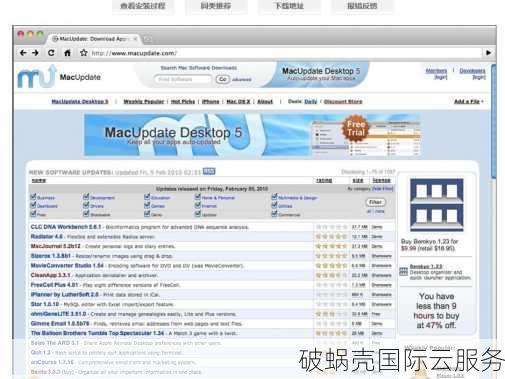Click into the Find Software search field
505x379 pixels.
click(183, 79)
